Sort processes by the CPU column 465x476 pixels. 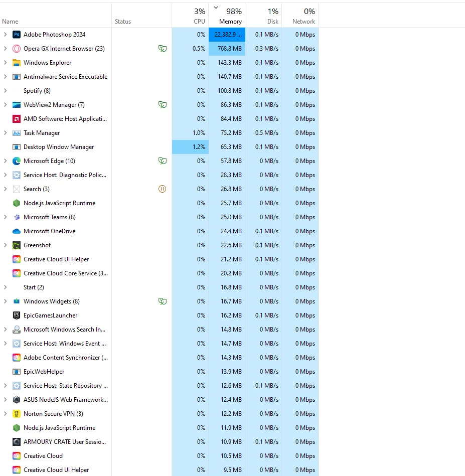click(190, 16)
